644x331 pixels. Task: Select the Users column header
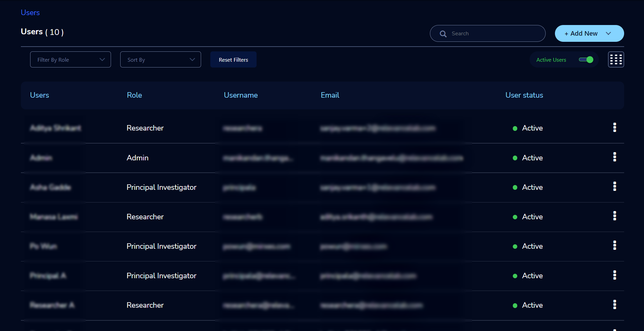39,95
